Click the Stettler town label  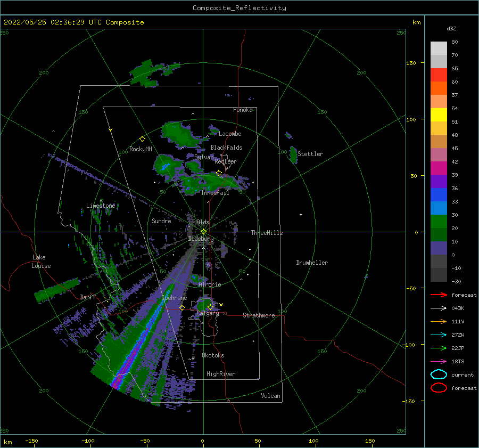coord(310,154)
